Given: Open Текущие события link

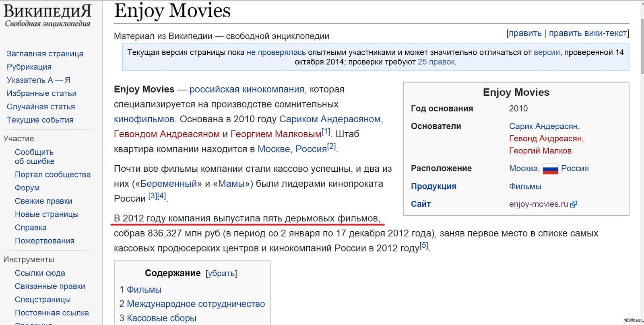Looking at the screenshot, I should 40,120.
